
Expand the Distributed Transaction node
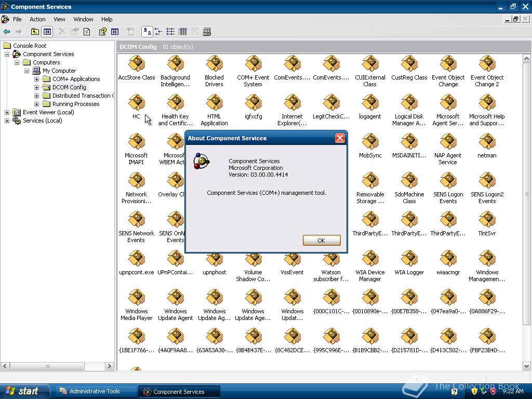37,96
